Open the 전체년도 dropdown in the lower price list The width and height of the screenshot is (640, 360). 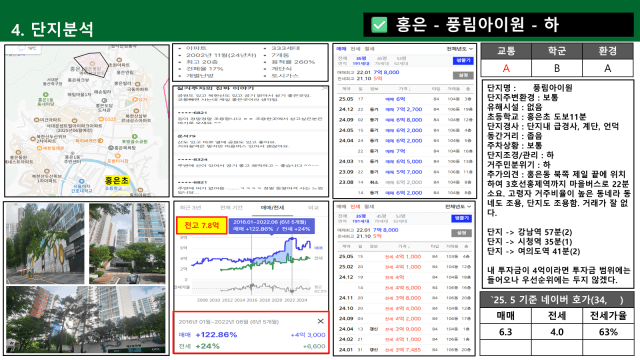(x=459, y=207)
